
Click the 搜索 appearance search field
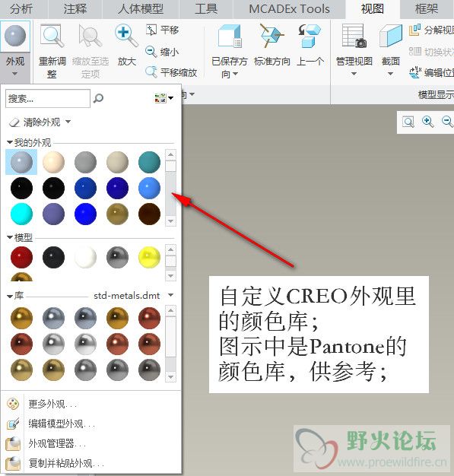(x=48, y=98)
